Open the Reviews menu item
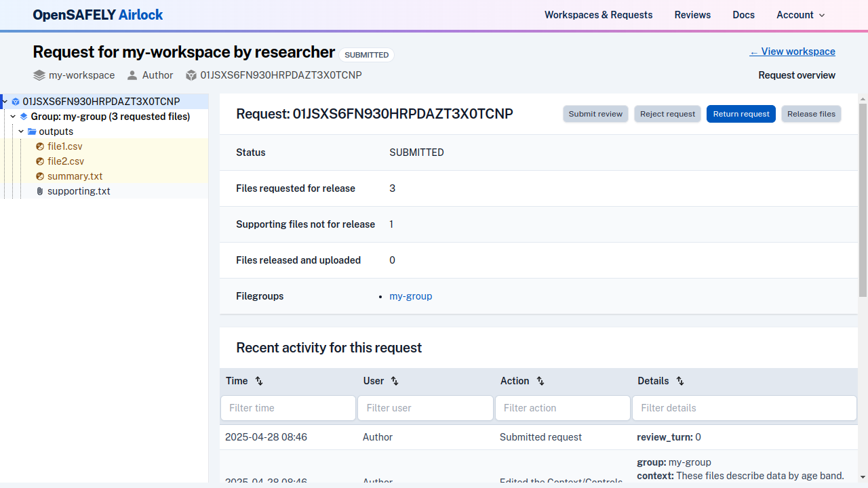This screenshot has height=488, width=868. click(692, 15)
